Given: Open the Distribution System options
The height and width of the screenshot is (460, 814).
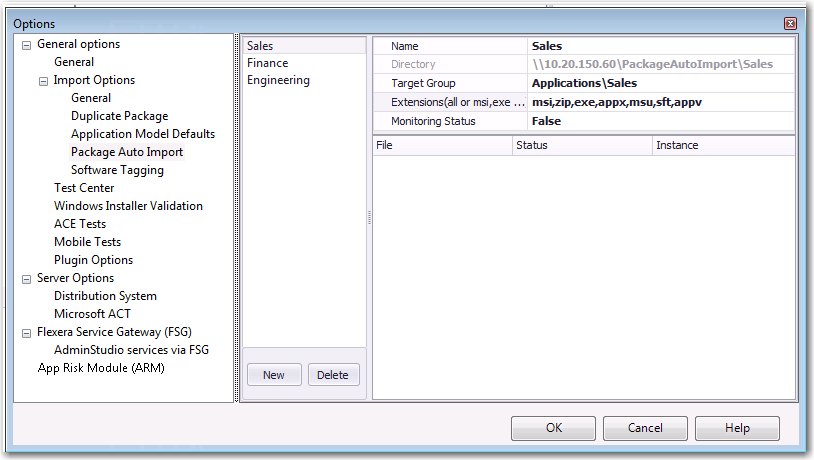Looking at the screenshot, I should click(x=105, y=296).
